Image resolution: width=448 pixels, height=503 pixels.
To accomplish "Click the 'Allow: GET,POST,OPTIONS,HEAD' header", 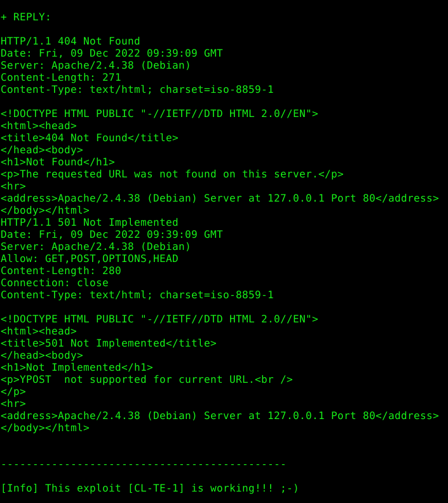I will pyautogui.click(x=90, y=259).
